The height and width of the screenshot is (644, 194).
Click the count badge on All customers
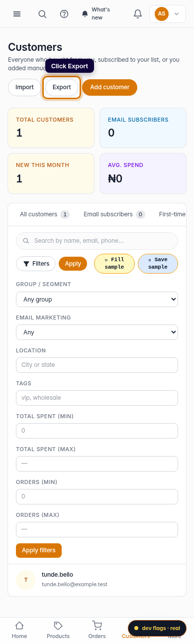click(x=65, y=214)
